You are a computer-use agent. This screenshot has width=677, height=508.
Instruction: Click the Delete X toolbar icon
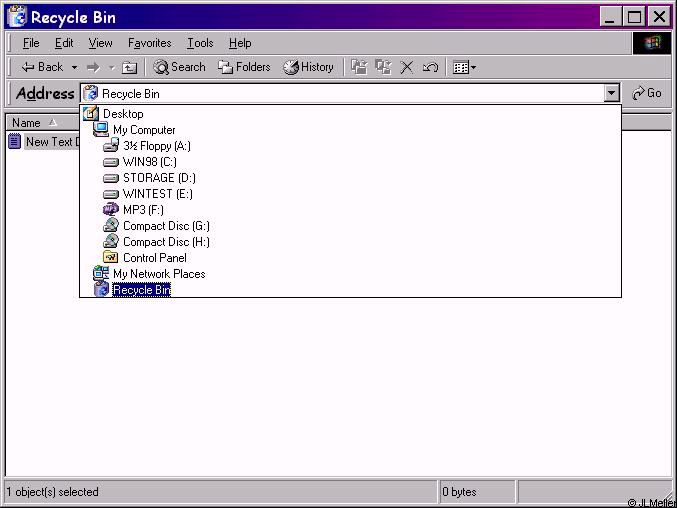[x=406, y=67]
